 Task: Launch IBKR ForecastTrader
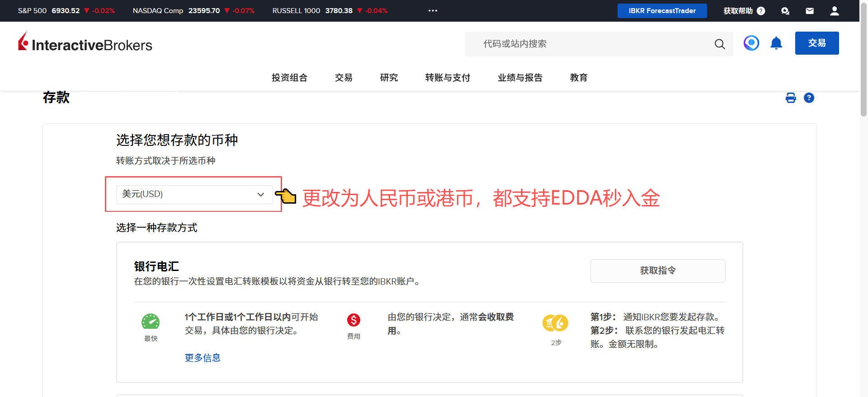point(662,11)
